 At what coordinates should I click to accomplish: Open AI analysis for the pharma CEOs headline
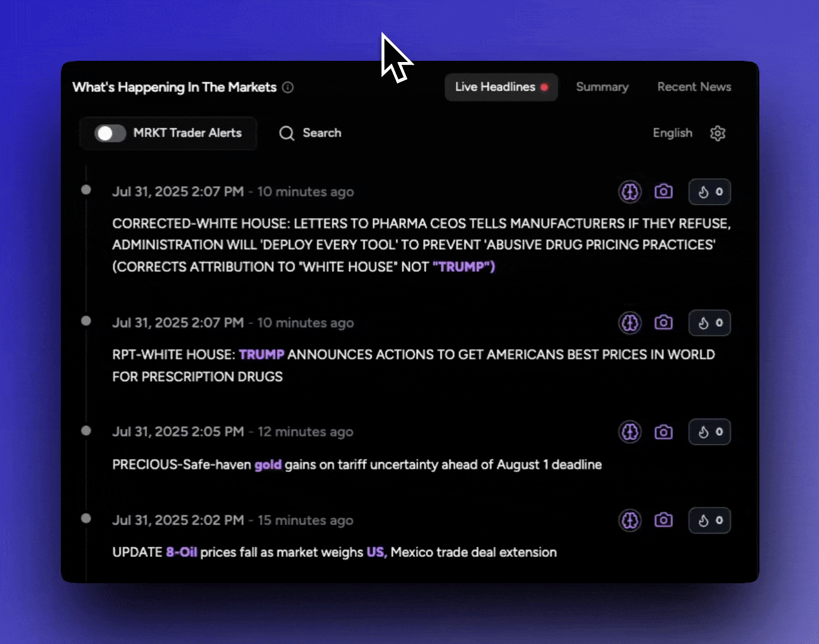pos(630,191)
